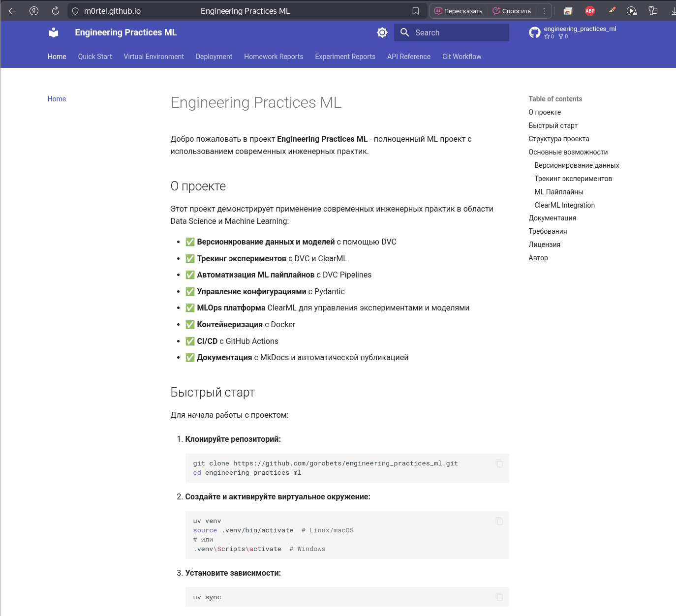Image resolution: width=676 pixels, height=616 pixels.
Task: Open the ABP ad blocker extension
Action: (x=590, y=11)
